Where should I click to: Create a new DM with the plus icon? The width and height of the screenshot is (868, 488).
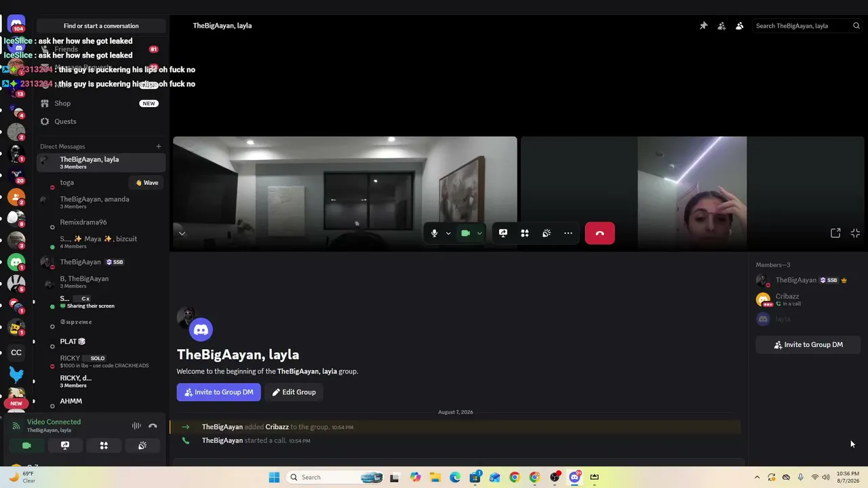[x=159, y=146]
